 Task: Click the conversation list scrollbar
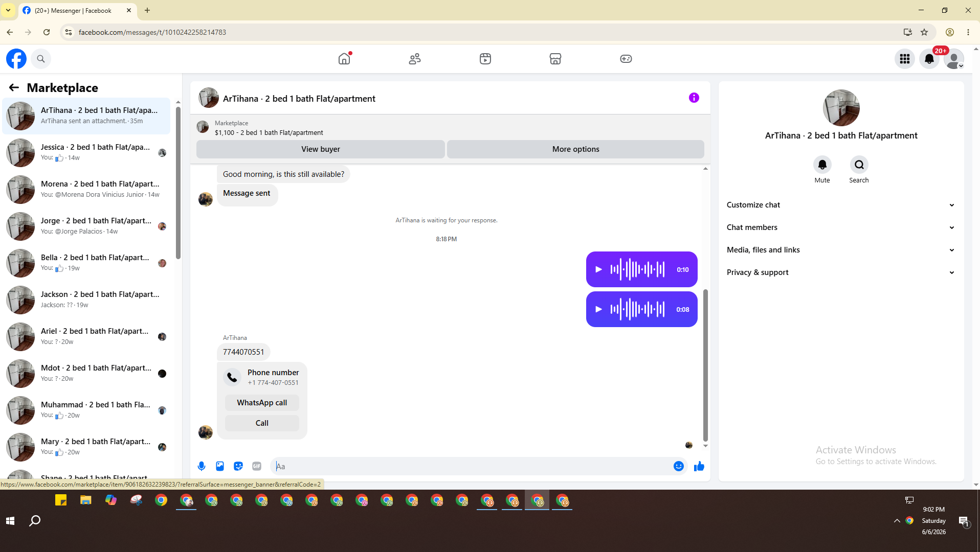click(178, 183)
